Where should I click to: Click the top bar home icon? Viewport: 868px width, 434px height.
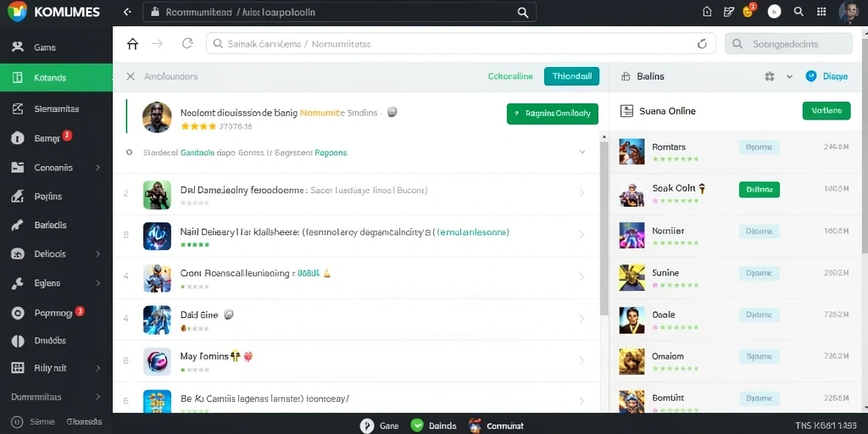click(x=707, y=12)
